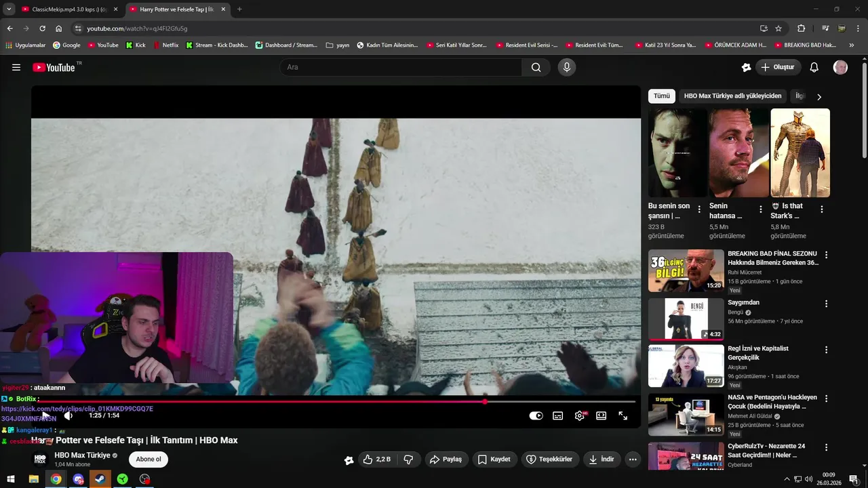Toggle subtitles on the player

coord(558,415)
